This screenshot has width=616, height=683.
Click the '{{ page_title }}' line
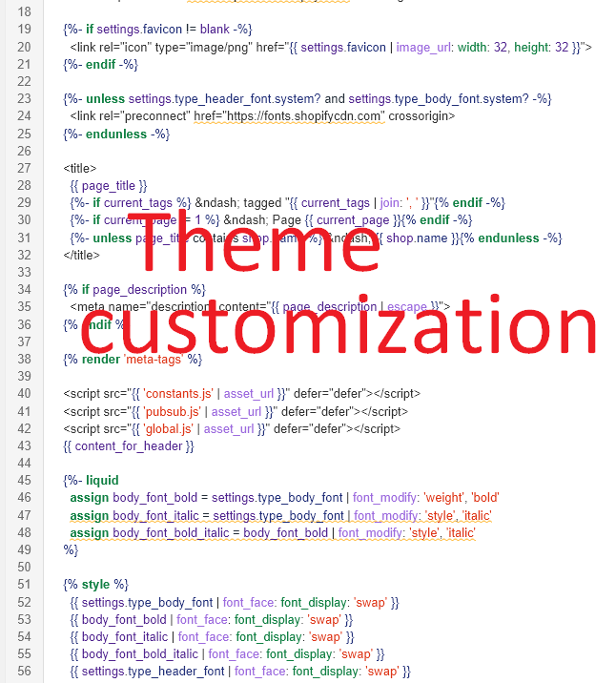109,186
